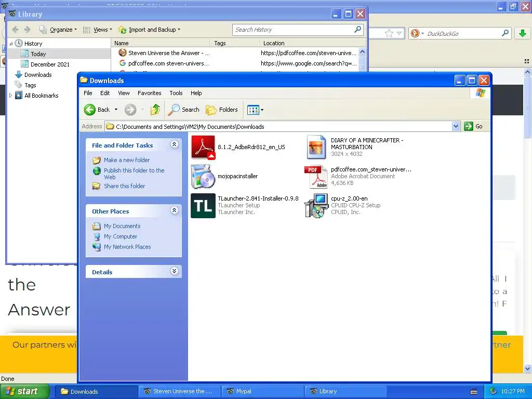The height and width of the screenshot is (399, 532).
Task: Expand the Address bar dropdown in Downloads
Action: click(456, 127)
